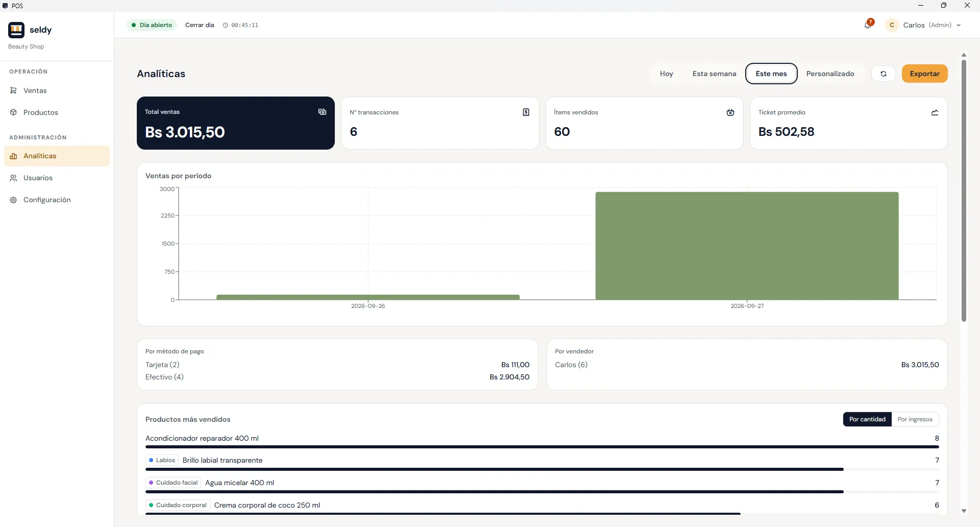Click the 2026-09-27 sales bar in chart
Screen dimensions: 980x527
pos(747,246)
